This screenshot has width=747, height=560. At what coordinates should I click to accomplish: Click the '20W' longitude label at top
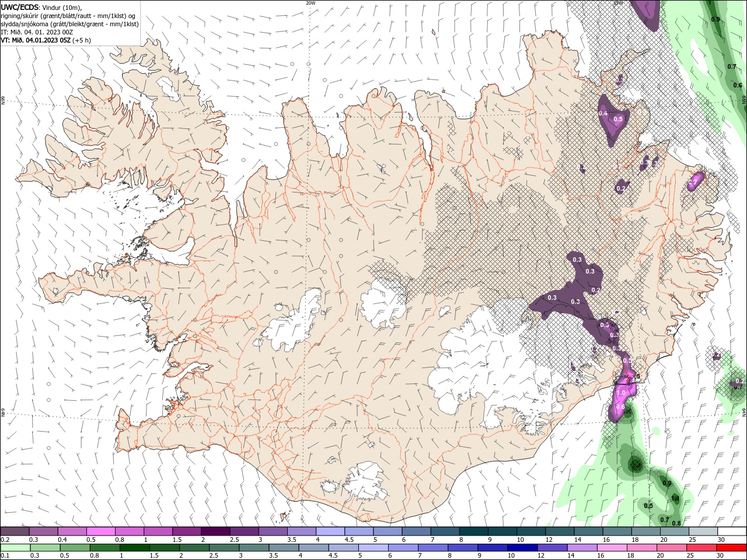[310, 3]
